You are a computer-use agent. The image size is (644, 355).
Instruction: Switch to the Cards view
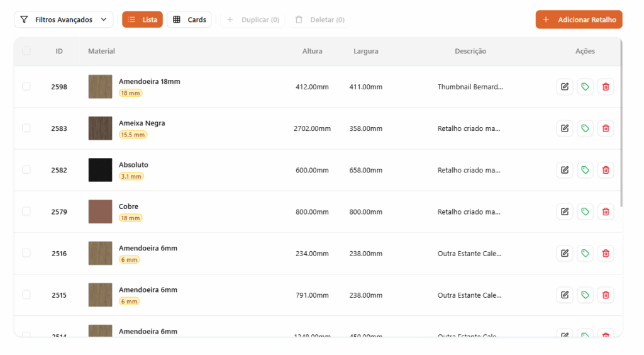[189, 20]
